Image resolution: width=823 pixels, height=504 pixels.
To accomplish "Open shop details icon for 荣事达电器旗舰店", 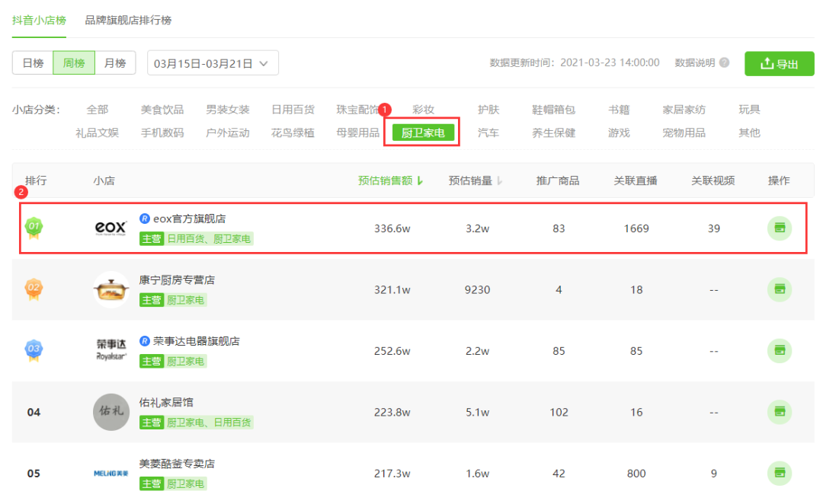I will click(x=780, y=351).
